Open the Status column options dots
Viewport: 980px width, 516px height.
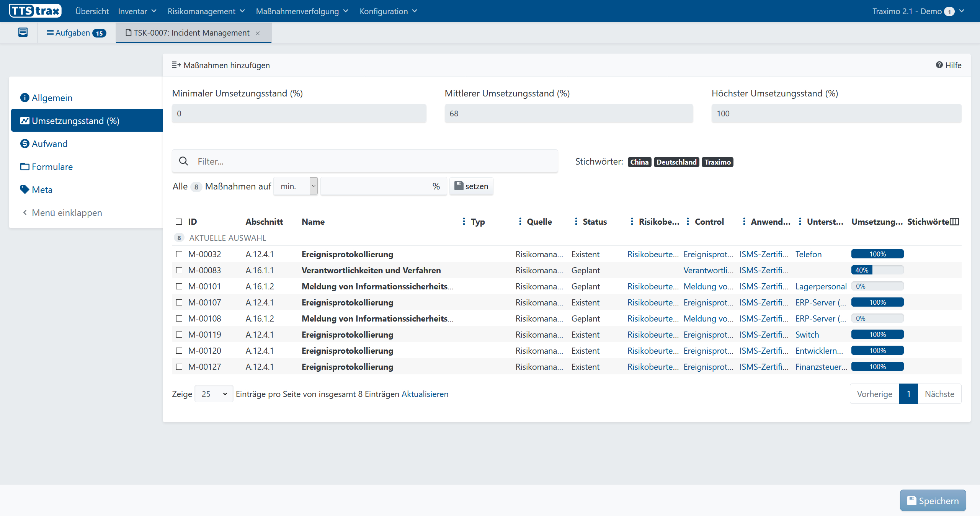(x=576, y=221)
